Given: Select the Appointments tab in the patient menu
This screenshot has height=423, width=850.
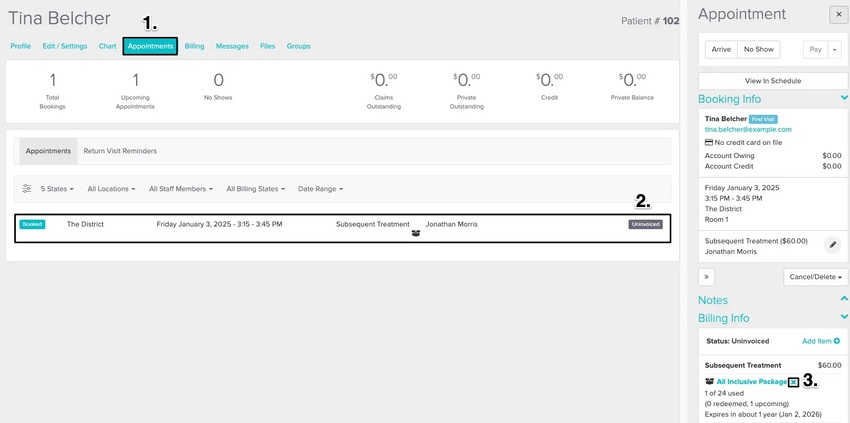Looking at the screenshot, I should (150, 46).
